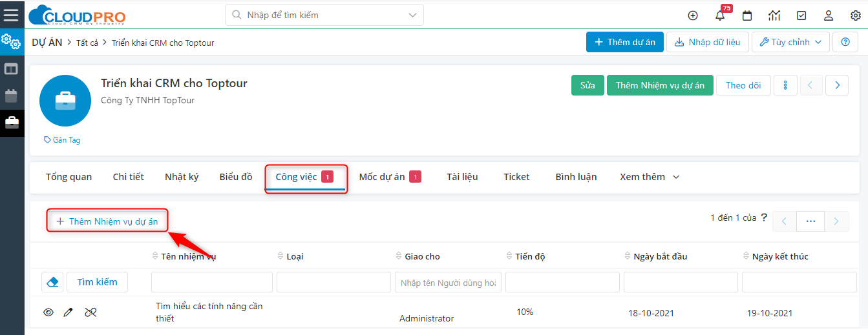Open the reports chart icon
Image resolution: width=868 pixels, height=335 pixels.
click(x=774, y=15)
